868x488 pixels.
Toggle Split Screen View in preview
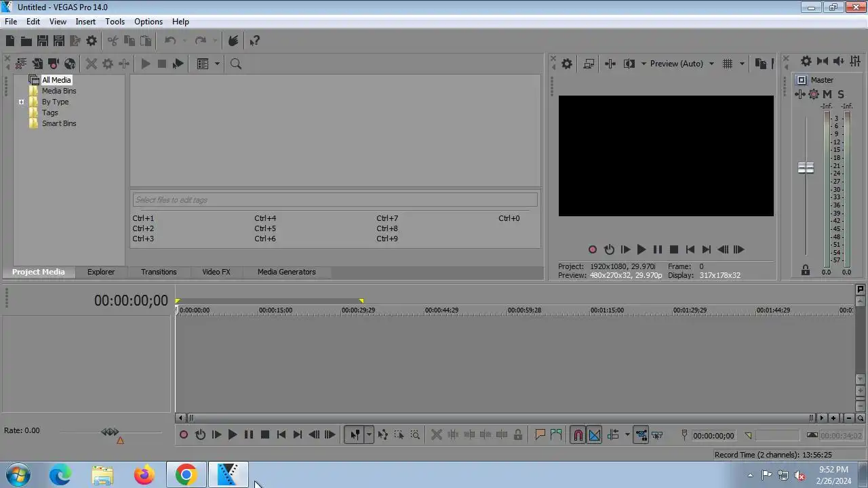(629, 64)
